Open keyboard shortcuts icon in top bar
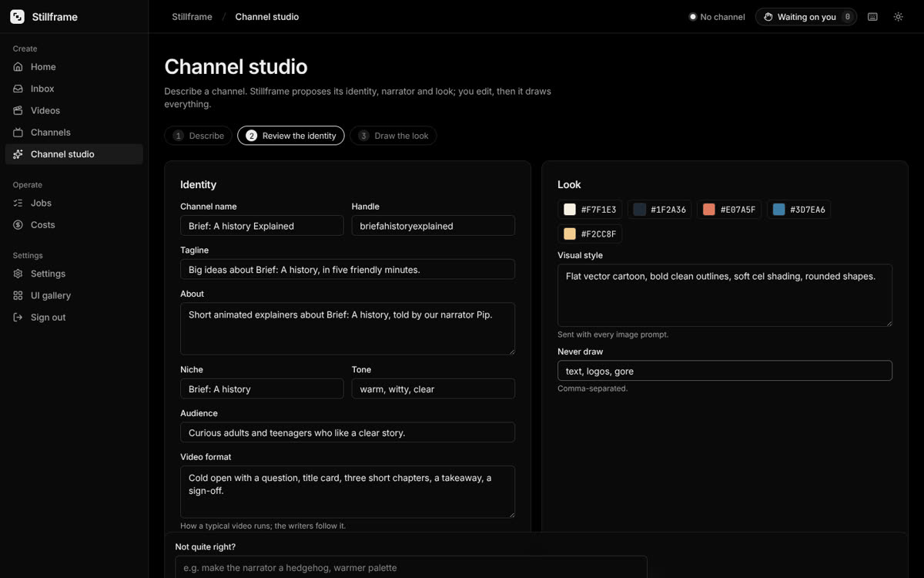This screenshot has height=578, width=924. tap(872, 17)
